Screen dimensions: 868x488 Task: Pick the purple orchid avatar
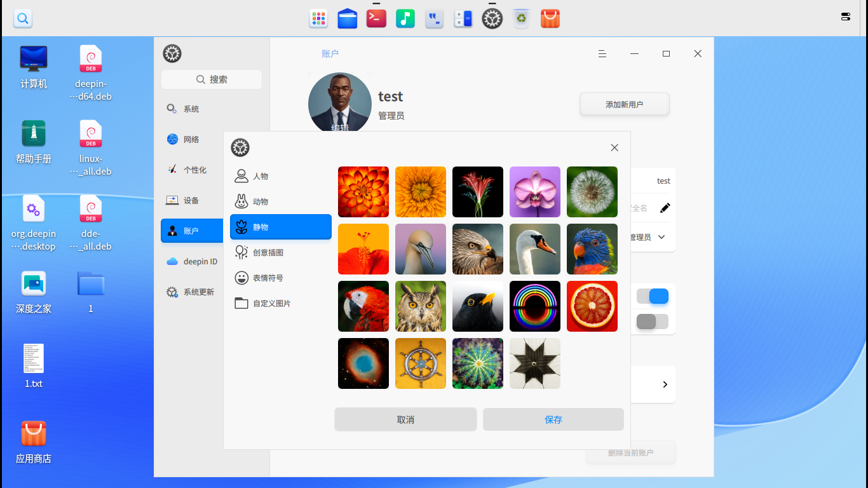535,192
